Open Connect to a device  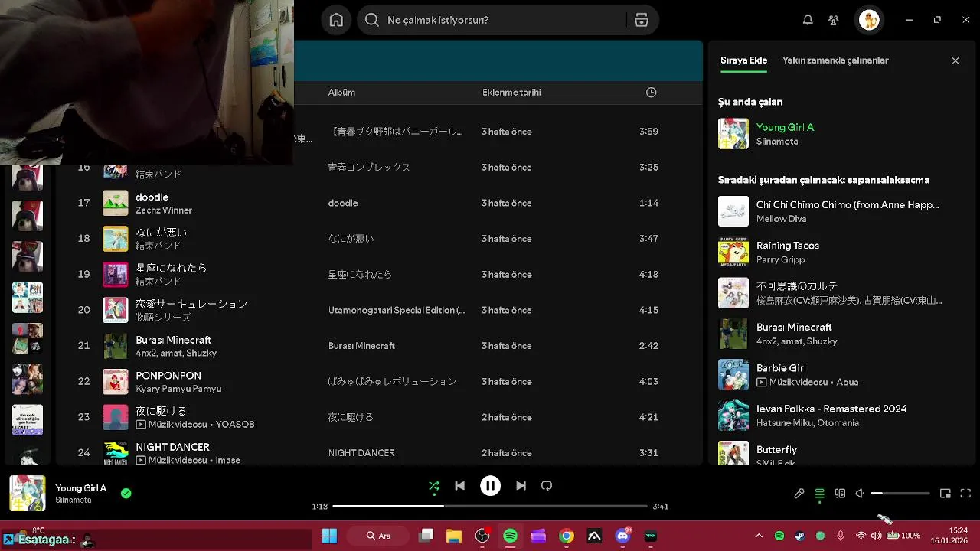(x=840, y=494)
